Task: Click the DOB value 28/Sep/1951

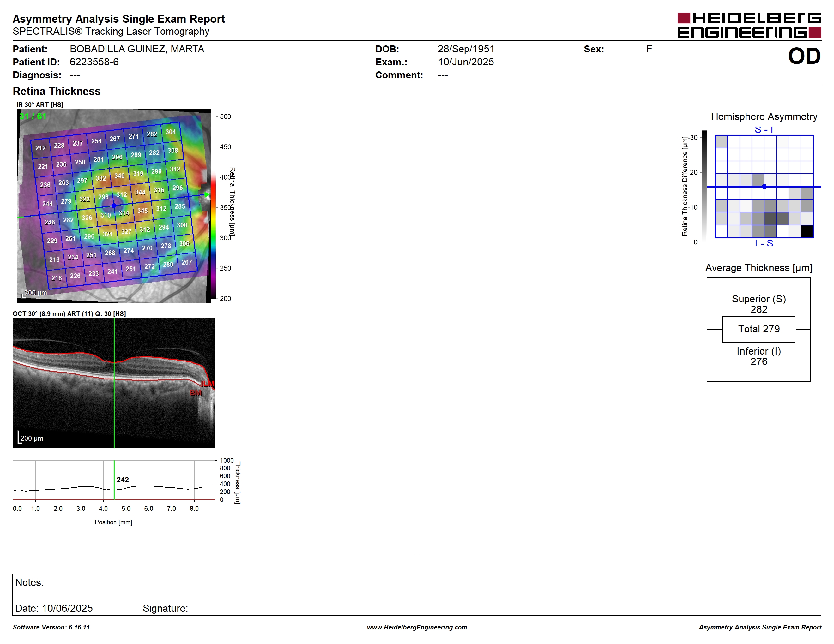Action: coord(466,49)
